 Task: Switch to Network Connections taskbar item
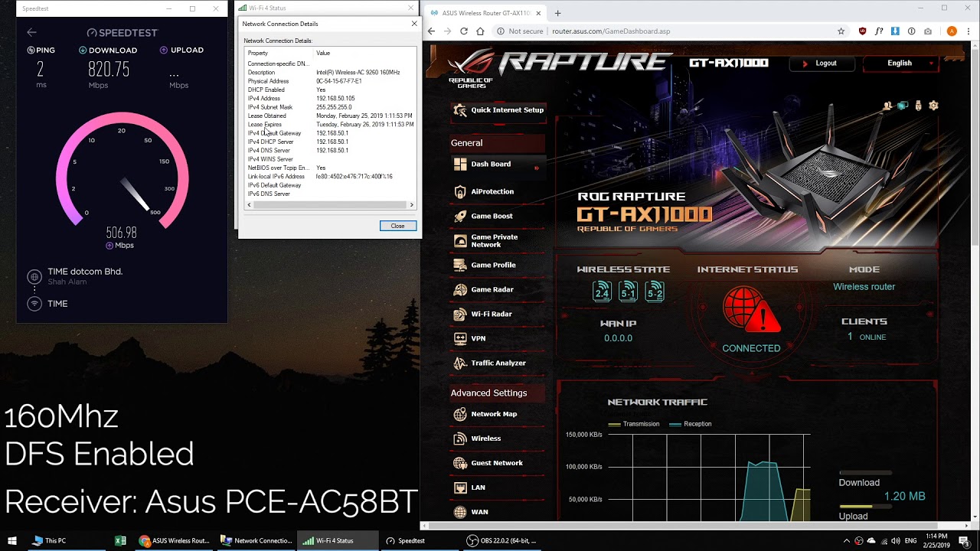point(256,540)
